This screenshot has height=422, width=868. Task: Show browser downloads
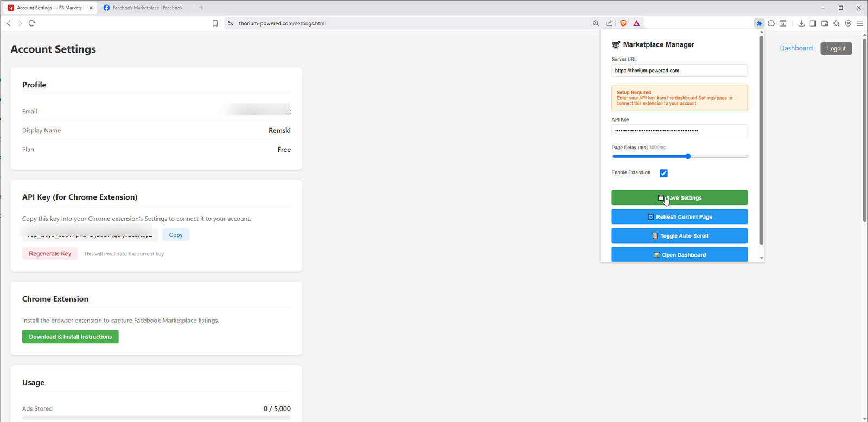pos(801,23)
